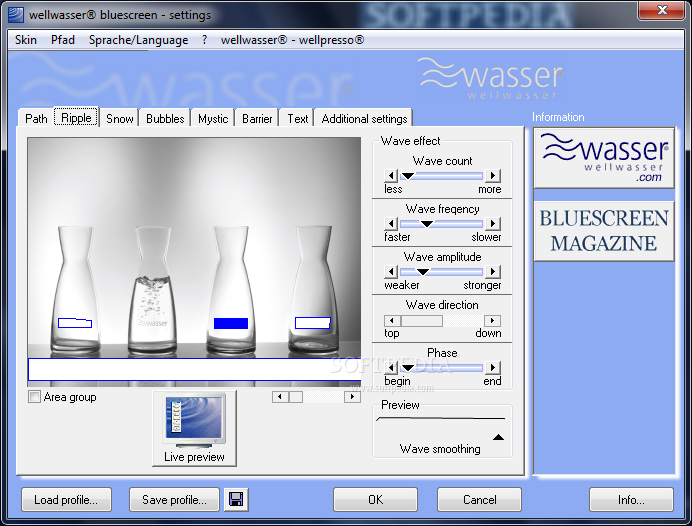Select the filled blue area on third carafe
This screenshot has height=526, width=692.
coord(231,323)
